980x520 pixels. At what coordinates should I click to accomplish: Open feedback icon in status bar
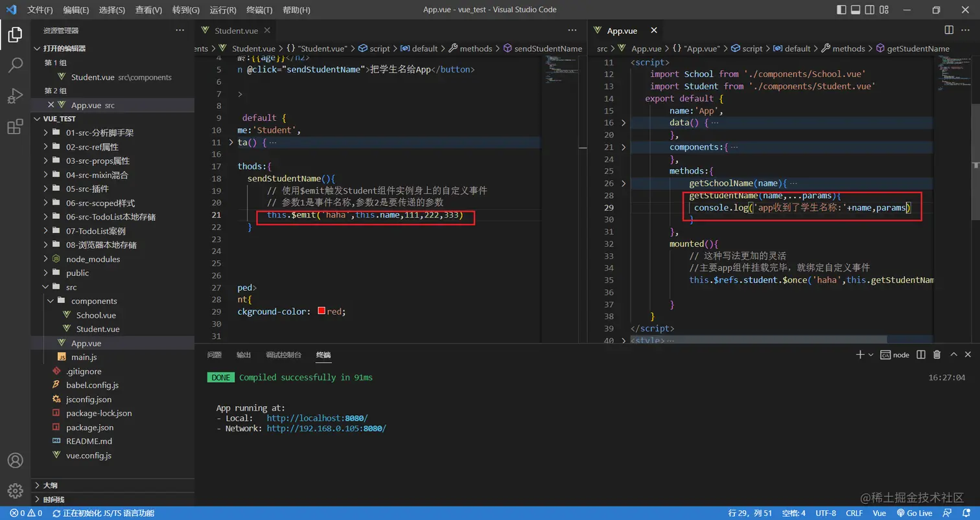coord(947,513)
